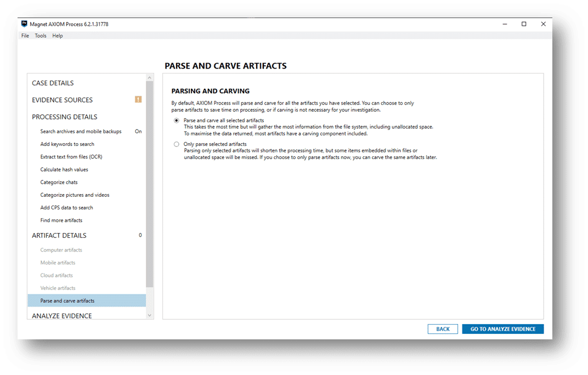Click the PARSE AND CARVE ARTIFACTS page title
The height and width of the screenshot is (375, 588).
(225, 66)
